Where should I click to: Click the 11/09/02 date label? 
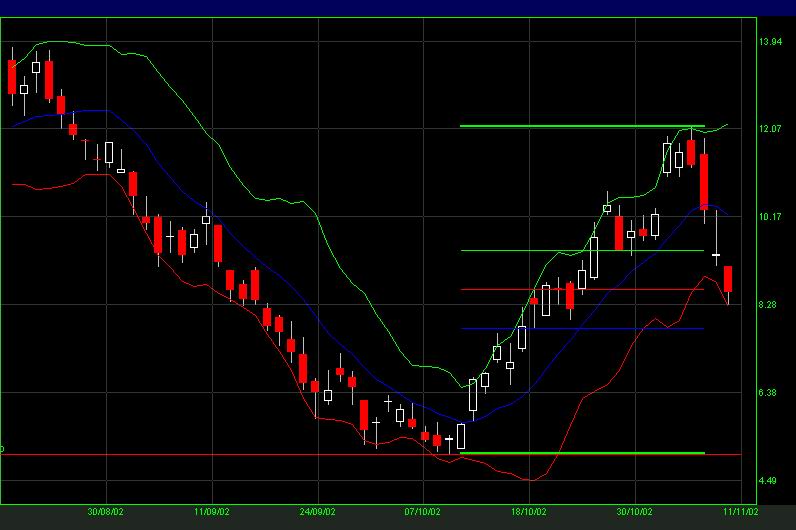tap(212, 512)
